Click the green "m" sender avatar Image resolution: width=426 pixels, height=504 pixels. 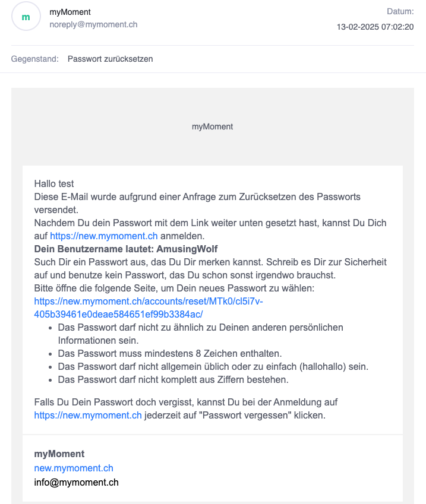[x=26, y=17]
